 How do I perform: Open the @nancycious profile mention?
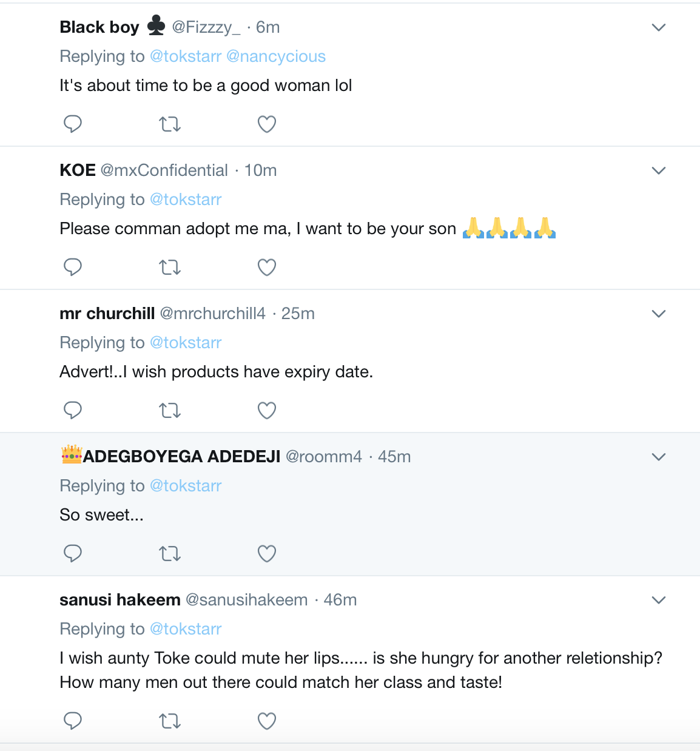tap(276, 56)
